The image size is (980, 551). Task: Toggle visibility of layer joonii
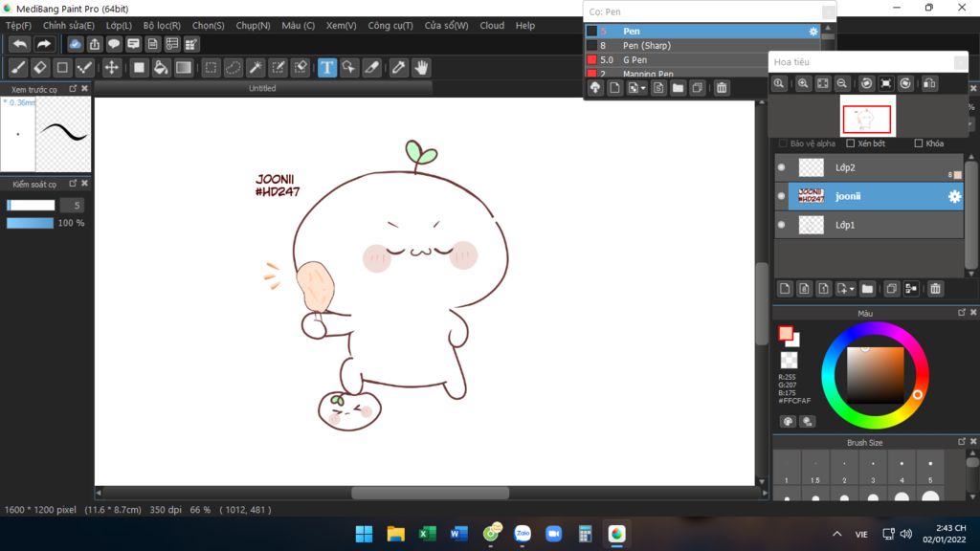(781, 196)
